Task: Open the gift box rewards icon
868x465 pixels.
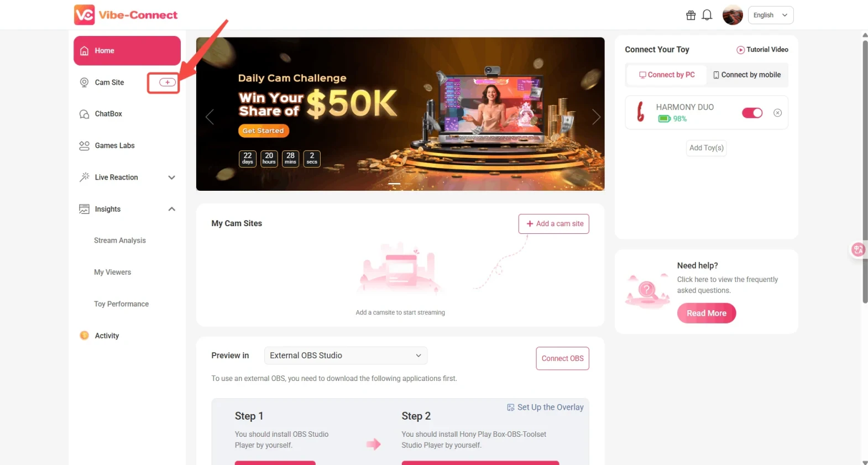Action: (691, 15)
